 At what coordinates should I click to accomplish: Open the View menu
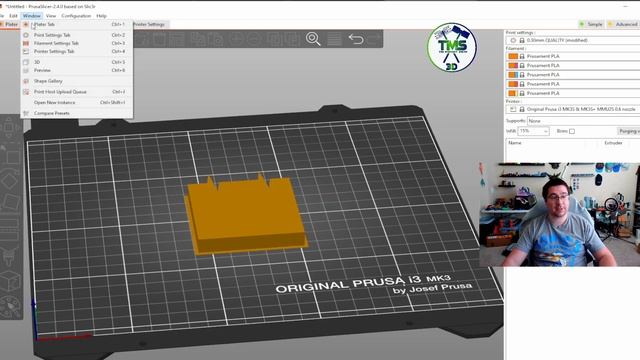[x=51, y=16]
